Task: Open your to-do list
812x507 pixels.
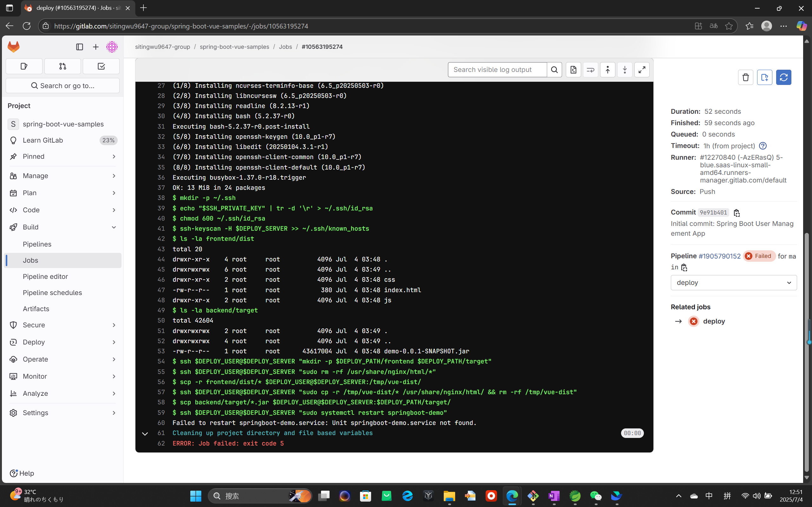Action: point(101,66)
